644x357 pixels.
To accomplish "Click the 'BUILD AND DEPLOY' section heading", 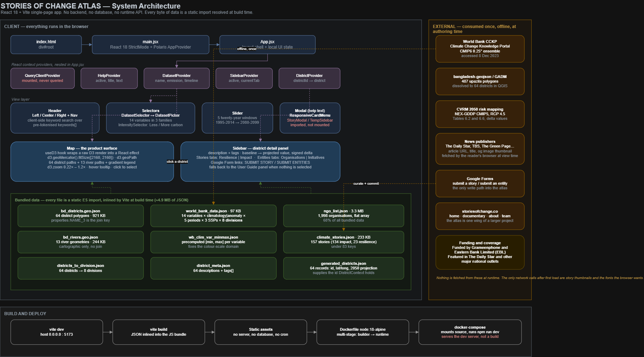I will coord(25,314).
